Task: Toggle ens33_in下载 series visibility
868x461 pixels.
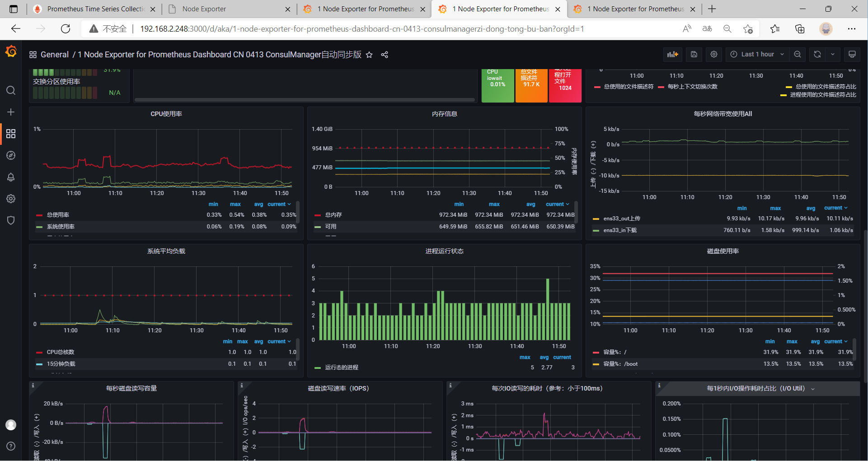Action: (x=620, y=230)
